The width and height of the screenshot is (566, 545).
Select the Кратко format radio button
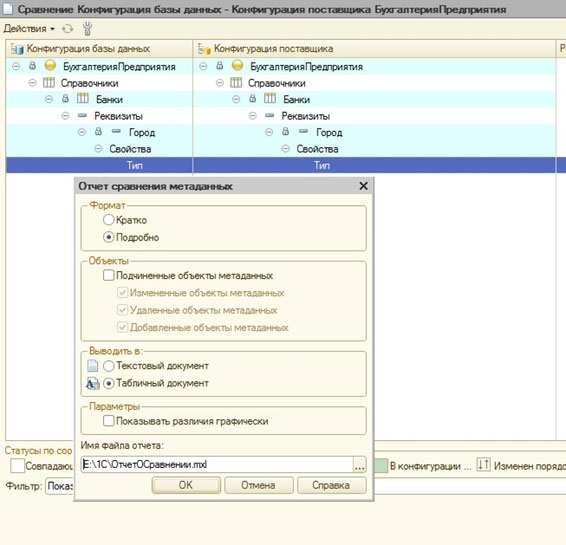[109, 219]
